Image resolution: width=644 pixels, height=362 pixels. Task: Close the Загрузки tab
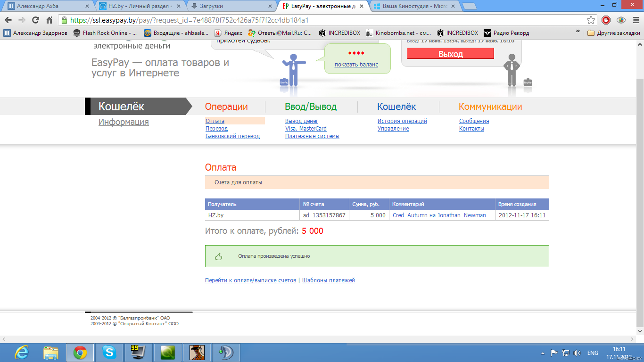coord(270,6)
